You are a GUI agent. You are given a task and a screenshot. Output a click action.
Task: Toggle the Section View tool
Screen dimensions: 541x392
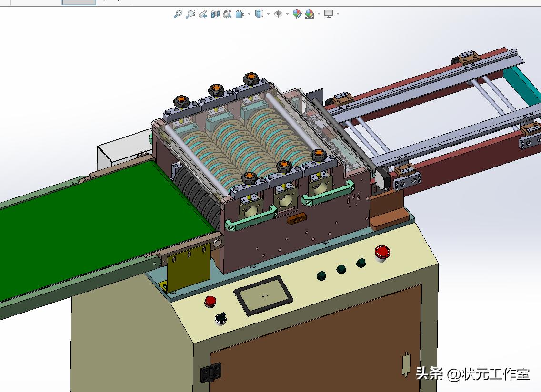tap(215, 14)
